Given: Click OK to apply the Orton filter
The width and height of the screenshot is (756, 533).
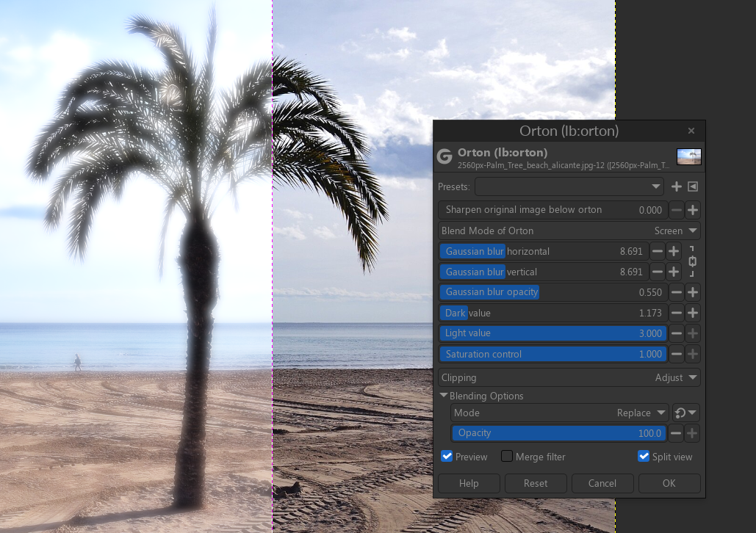Looking at the screenshot, I should [669, 483].
